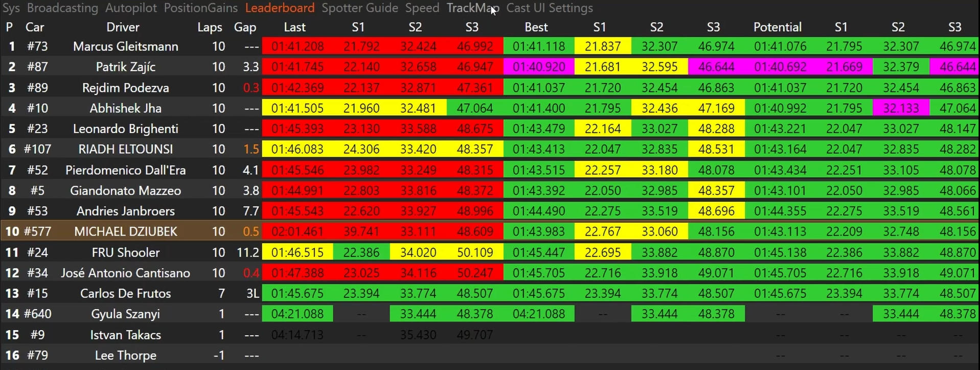Select the highlighted MICHAEL DZIUBEK row name
The height and width of the screenshot is (370, 980).
point(125,232)
